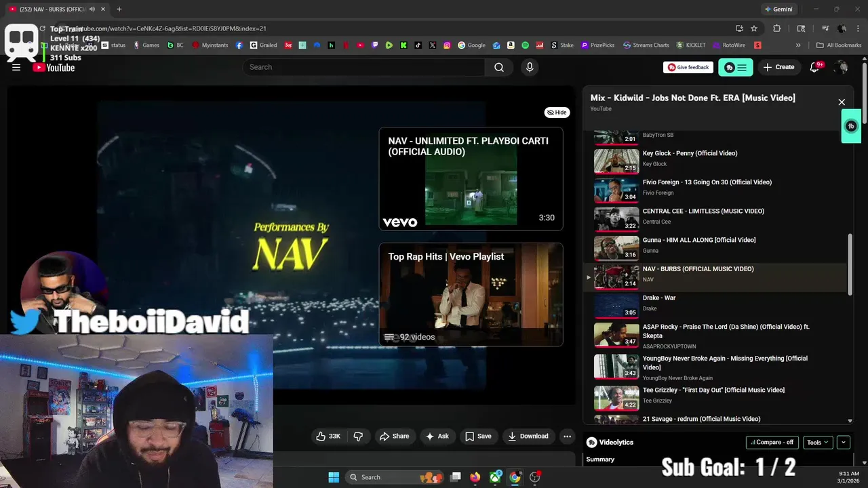The image size is (868, 488).
Task: Close the Mix playlist panel
Action: tap(842, 102)
